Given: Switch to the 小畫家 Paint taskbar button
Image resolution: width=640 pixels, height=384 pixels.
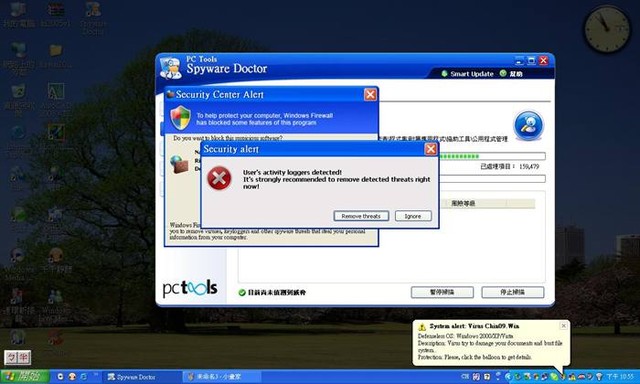Looking at the screenshot, I should [221, 377].
